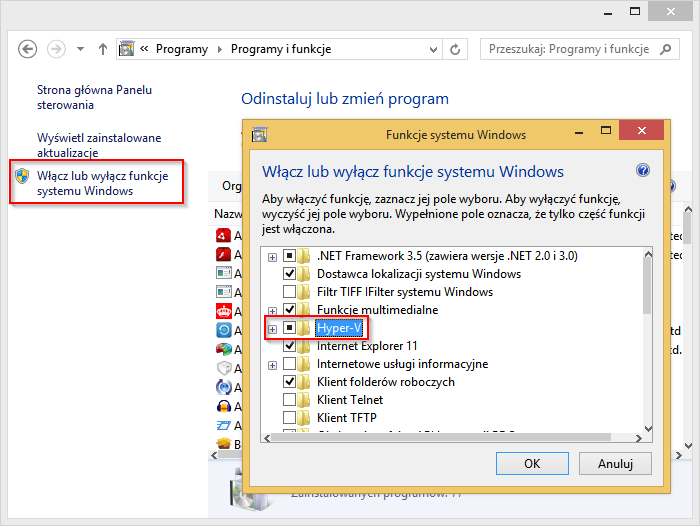The image size is (700, 526).
Task: Toggle the .NET Framework 3.5 checkbox
Action: [x=289, y=256]
